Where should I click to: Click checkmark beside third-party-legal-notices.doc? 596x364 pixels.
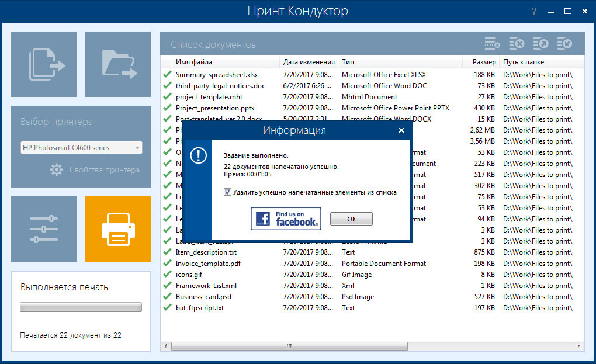coord(167,85)
